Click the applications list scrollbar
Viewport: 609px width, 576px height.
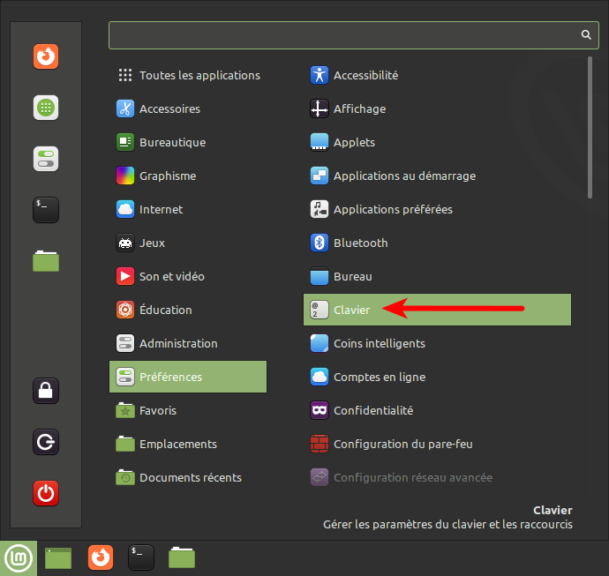pyautogui.click(x=590, y=127)
